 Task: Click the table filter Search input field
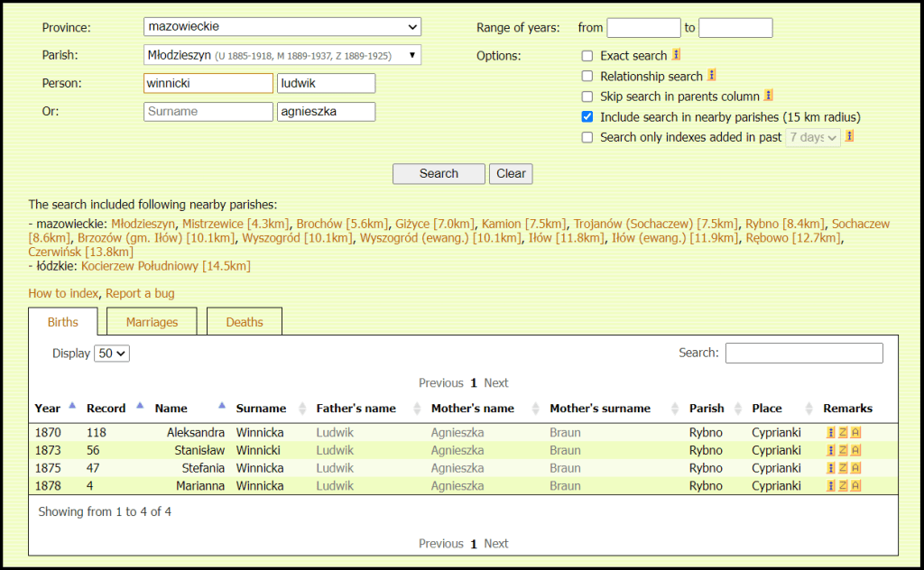[x=803, y=353]
